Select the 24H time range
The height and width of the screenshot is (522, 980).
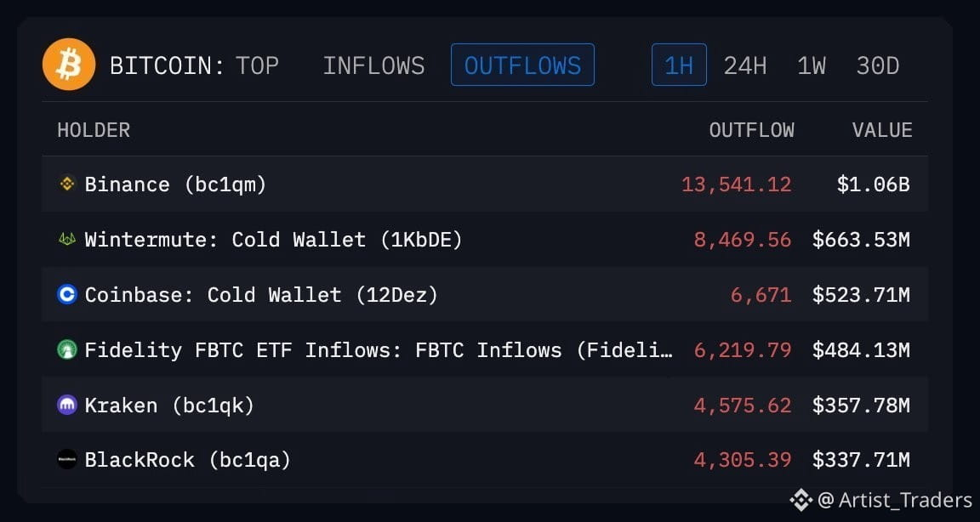[x=745, y=65]
